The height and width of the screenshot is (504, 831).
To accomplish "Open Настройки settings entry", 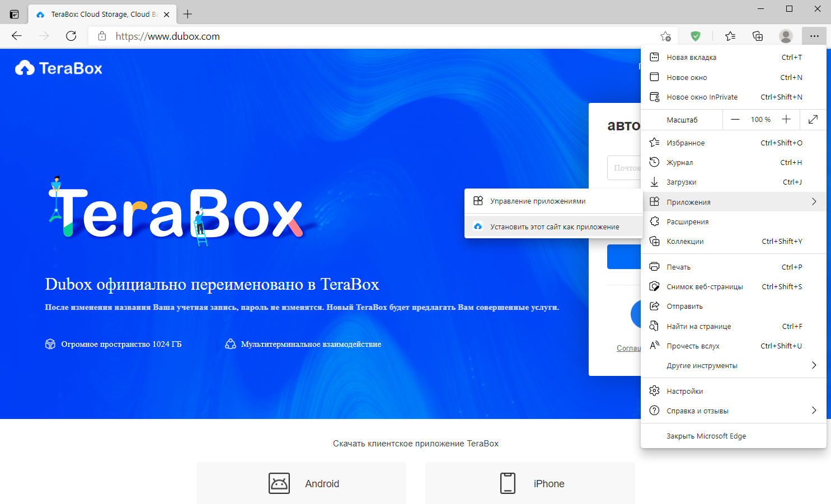I will coord(734,391).
